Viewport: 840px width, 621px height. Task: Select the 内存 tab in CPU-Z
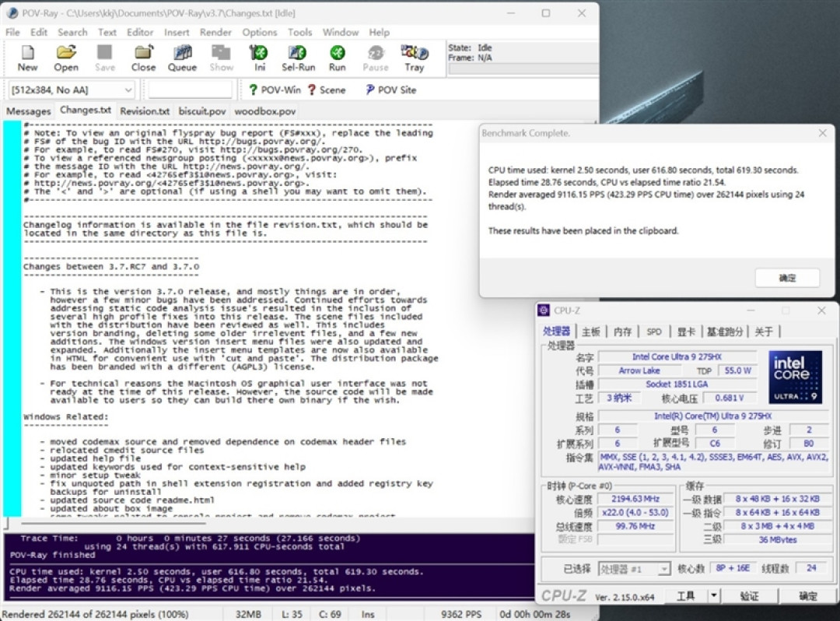tap(622, 332)
